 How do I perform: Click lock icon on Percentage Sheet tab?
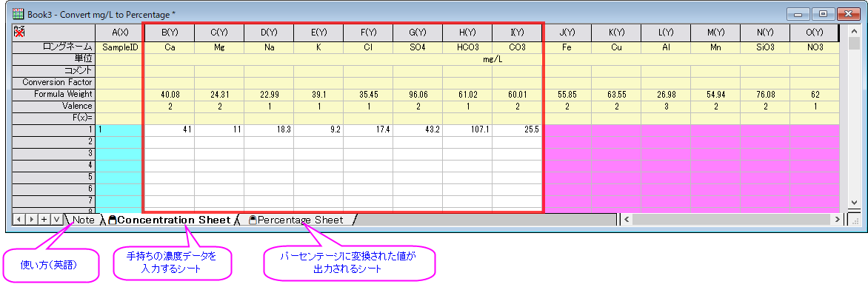point(253,220)
